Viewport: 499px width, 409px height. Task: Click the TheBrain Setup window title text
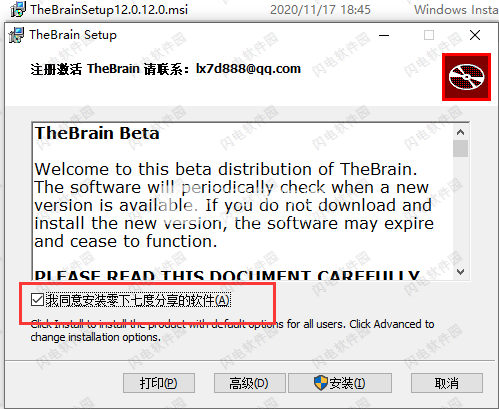[x=73, y=35]
